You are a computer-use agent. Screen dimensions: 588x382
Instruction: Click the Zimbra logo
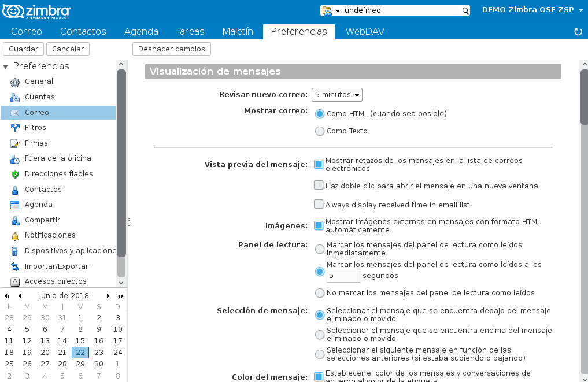pos(36,11)
